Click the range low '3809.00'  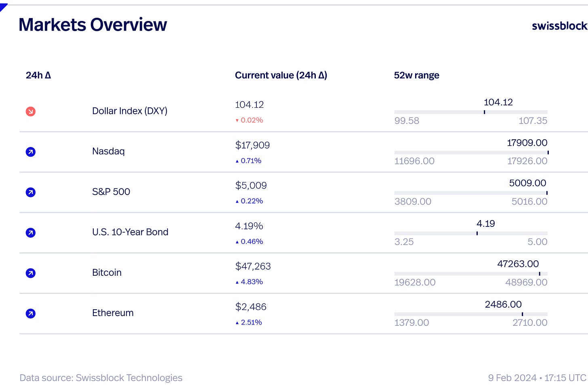click(x=413, y=201)
